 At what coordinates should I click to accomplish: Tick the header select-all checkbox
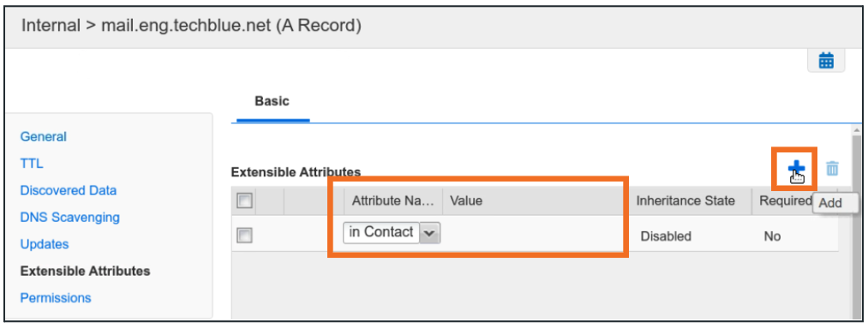pyautogui.click(x=244, y=200)
